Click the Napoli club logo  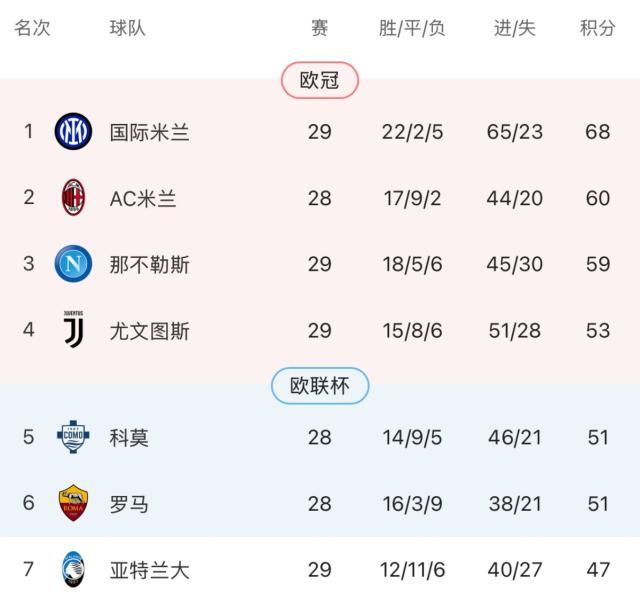73,264
